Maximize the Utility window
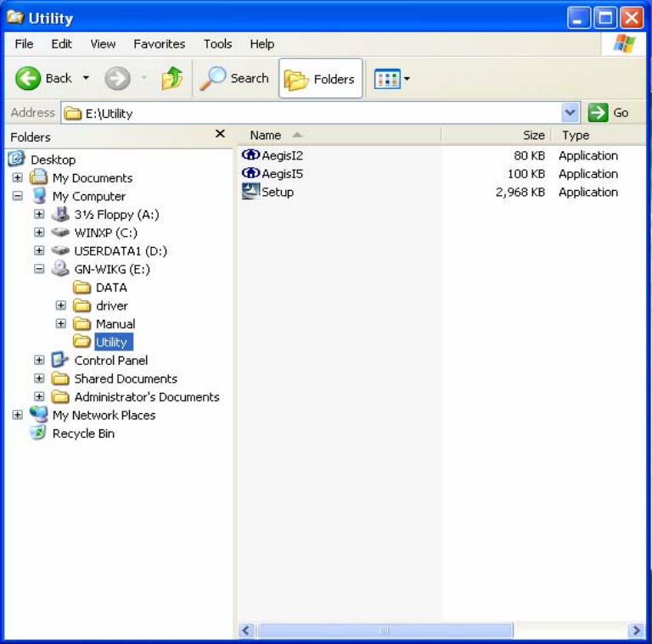 [605, 19]
